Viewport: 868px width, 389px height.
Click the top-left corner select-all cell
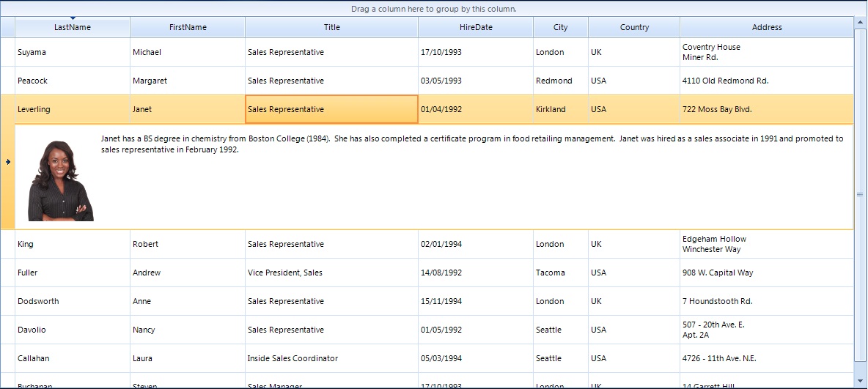[7, 28]
